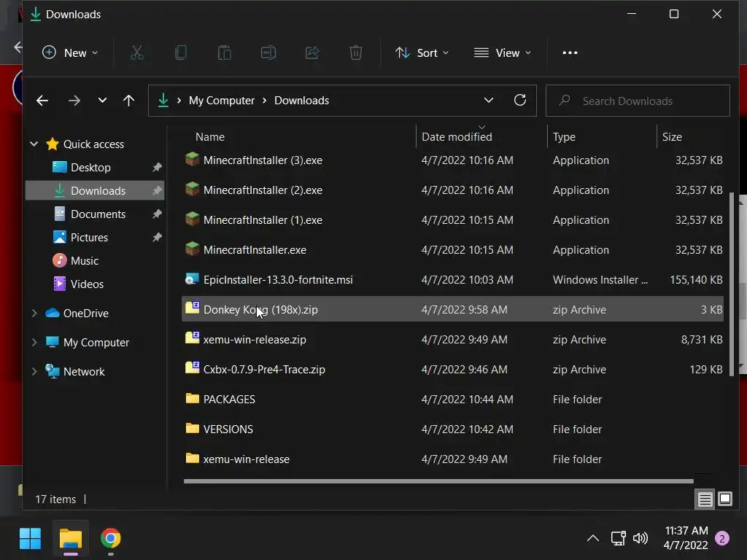Go forward with the right arrow
This screenshot has height=560, width=747.
pyautogui.click(x=74, y=101)
